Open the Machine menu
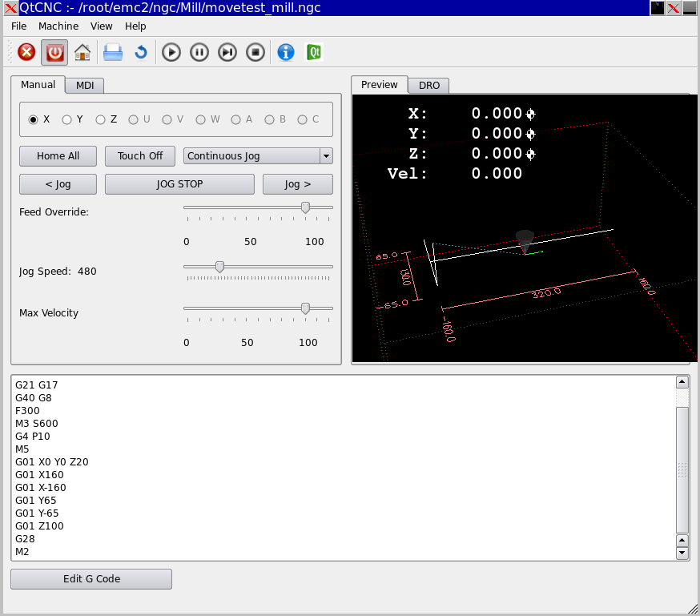This screenshot has height=616, width=700. coord(58,26)
